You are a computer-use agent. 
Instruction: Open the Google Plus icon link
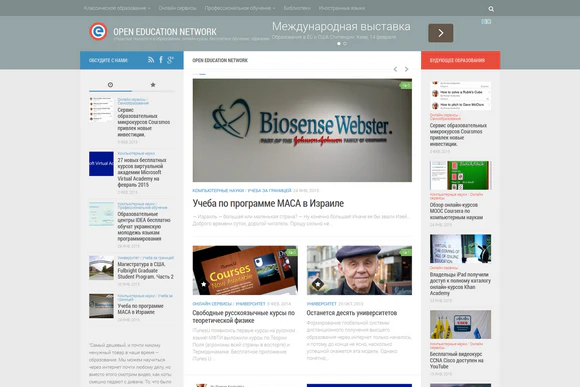[x=170, y=60]
